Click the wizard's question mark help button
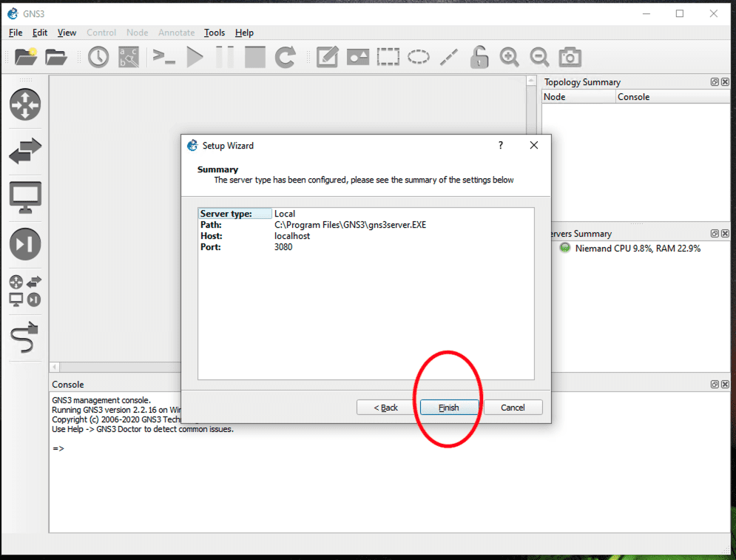The height and width of the screenshot is (560, 736). pos(501,146)
